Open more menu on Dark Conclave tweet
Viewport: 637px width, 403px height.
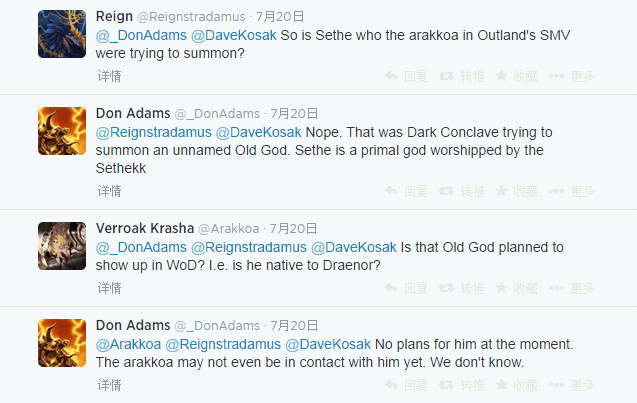coord(572,191)
